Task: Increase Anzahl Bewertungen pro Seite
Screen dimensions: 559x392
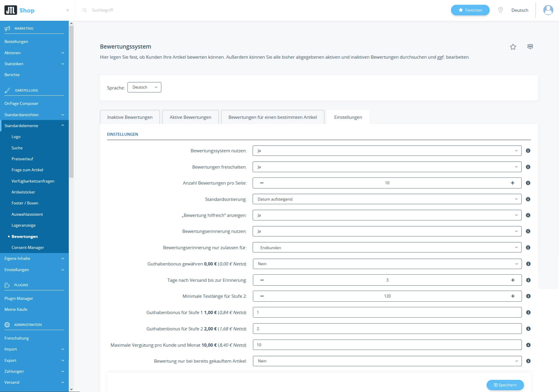Action: 512,183
